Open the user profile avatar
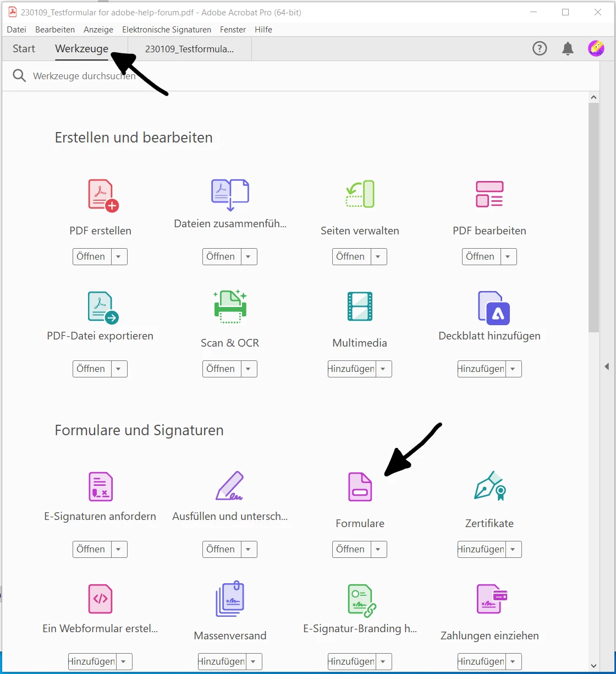This screenshot has width=616, height=674. click(x=596, y=48)
